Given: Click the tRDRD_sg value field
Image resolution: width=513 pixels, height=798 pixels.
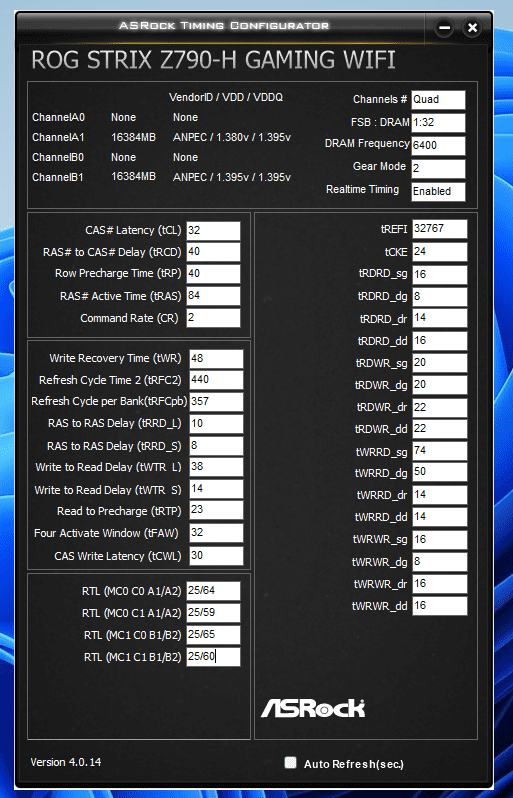Looking at the screenshot, I should coord(439,274).
